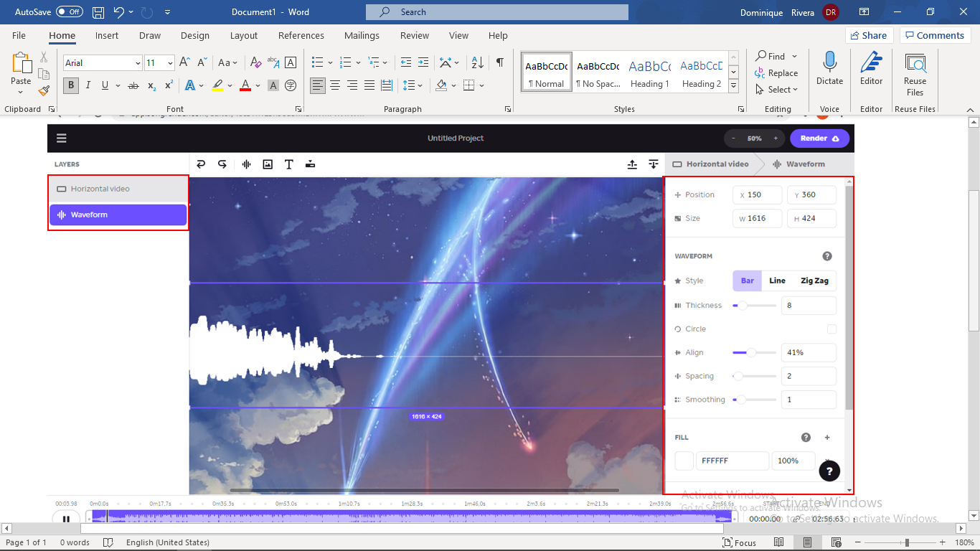Image resolution: width=980 pixels, height=551 pixels.
Task: Open the font name dropdown showing Arial
Action: pyautogui.click(x=138, y=63)
